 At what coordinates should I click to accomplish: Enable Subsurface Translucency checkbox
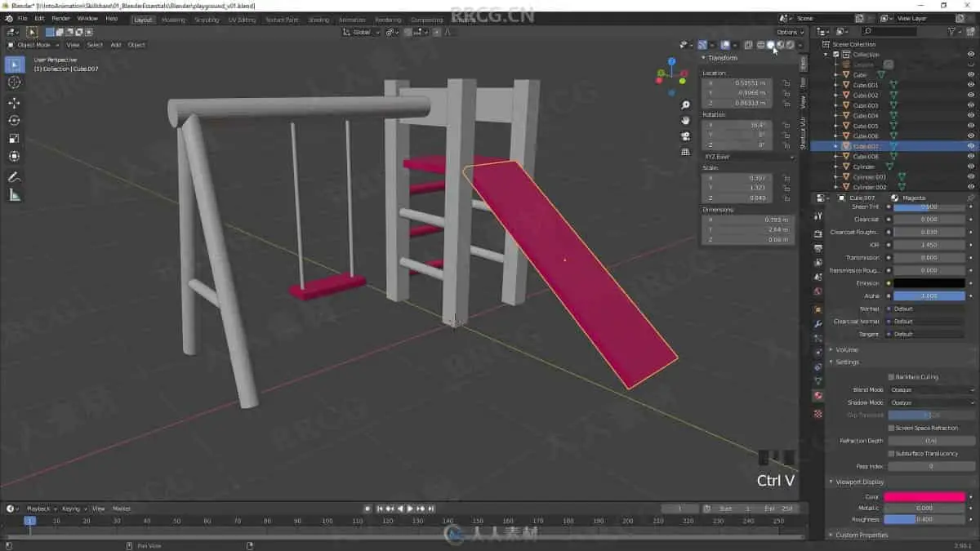891,453
